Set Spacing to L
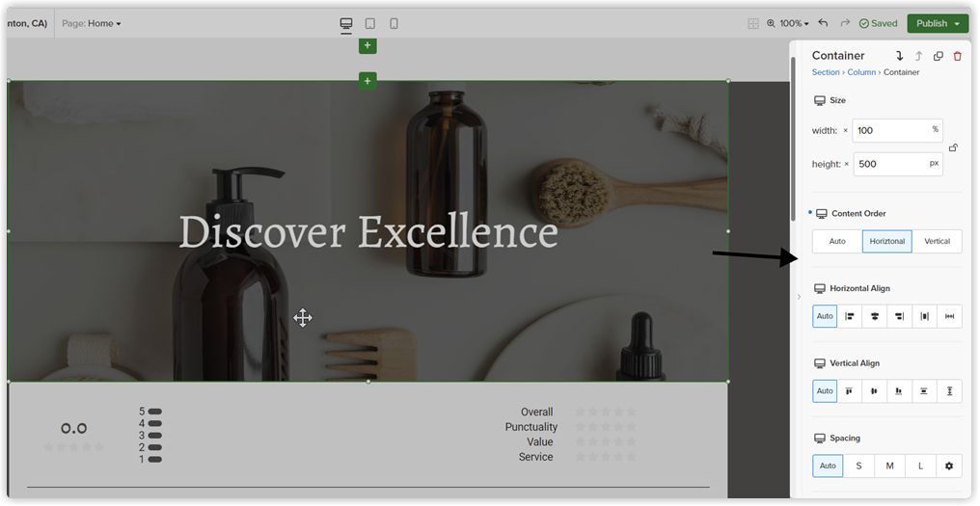Image resolution: width=980 pixels, height=506 pixels. tap(921, 466)
